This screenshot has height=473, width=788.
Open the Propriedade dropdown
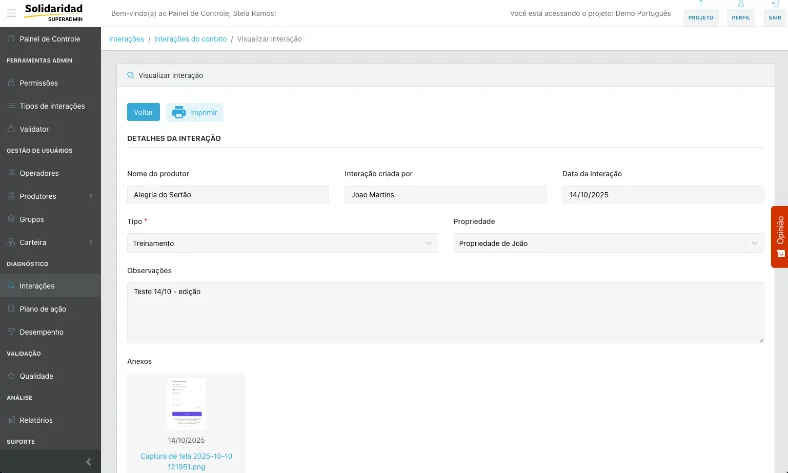(x=609, y=243)
